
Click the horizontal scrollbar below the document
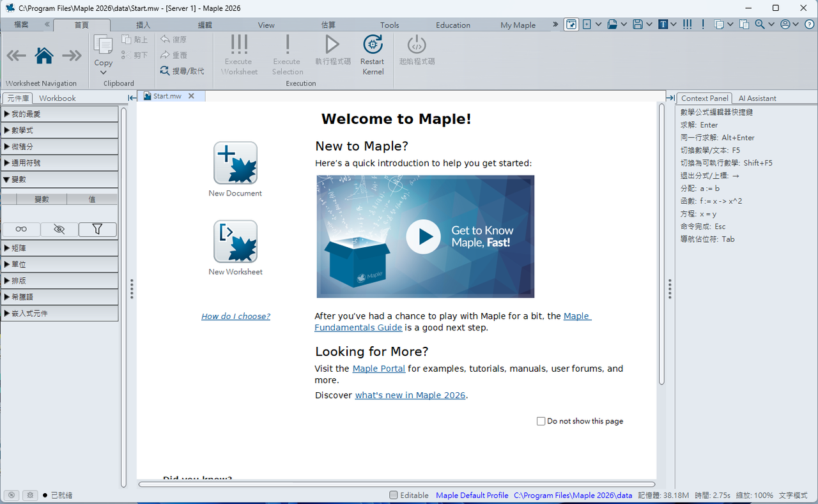(x=397, y=484)
